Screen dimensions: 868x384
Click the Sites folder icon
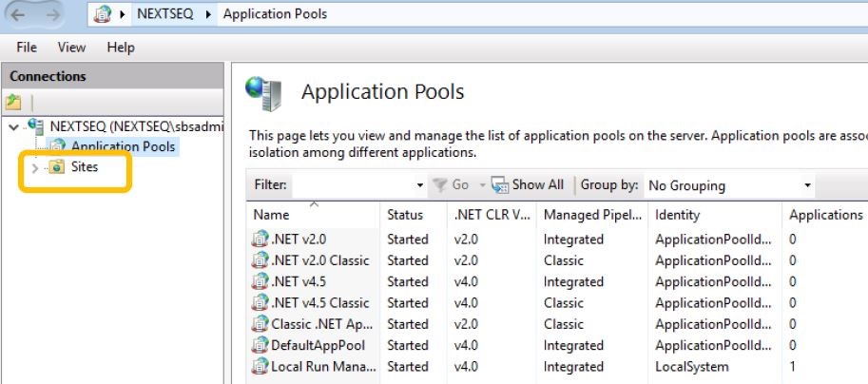click(x=57, y=167)
